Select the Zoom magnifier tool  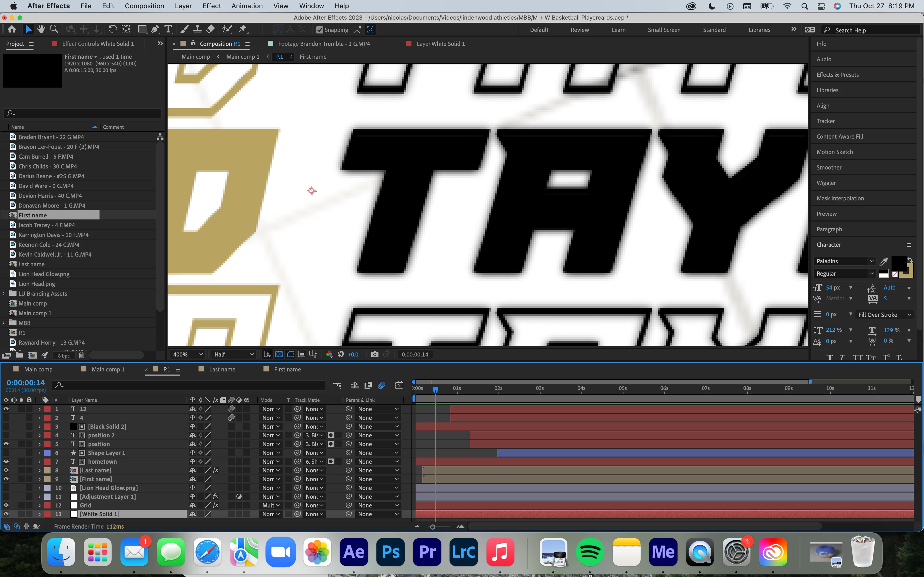[54, 29]
